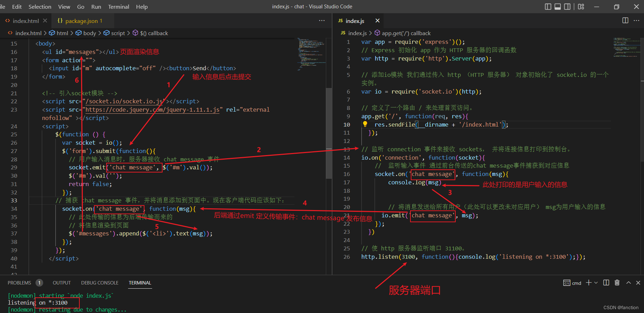Click index.html in left breadcrumb

point(28,33)
